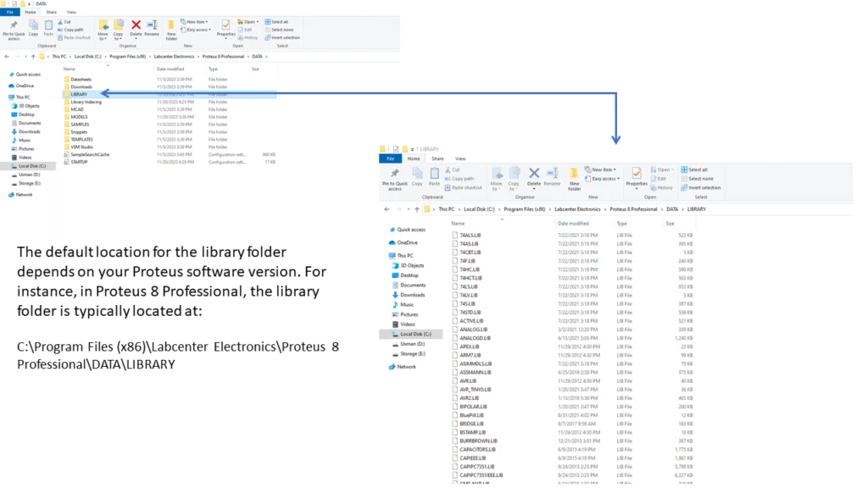Click Cut in the DATA window ribbon
The height and width of the screenshot is (488, 868).
click(x=66, y=22)
